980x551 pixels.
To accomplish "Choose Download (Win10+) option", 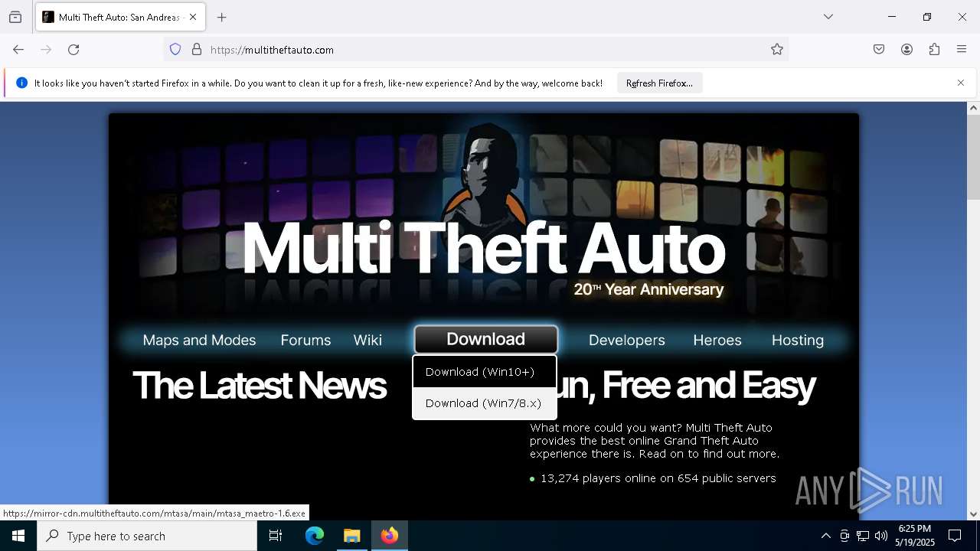I will pos(485,372).
